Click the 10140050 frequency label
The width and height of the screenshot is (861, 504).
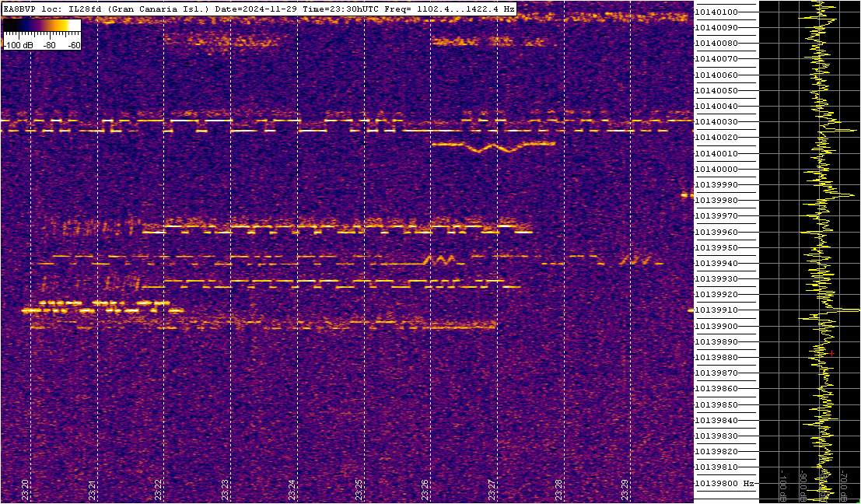tap(716, 90)
